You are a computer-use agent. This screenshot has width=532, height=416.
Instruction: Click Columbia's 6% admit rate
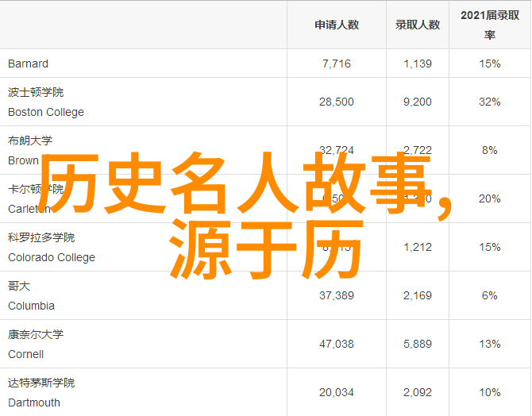pyautogui.click(x=490, y=295)
